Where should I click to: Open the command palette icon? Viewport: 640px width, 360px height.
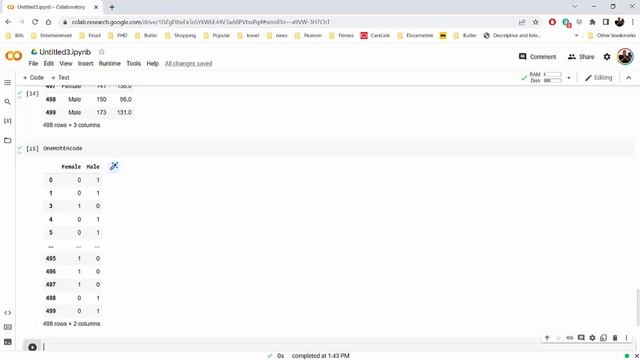pos(7,327)
